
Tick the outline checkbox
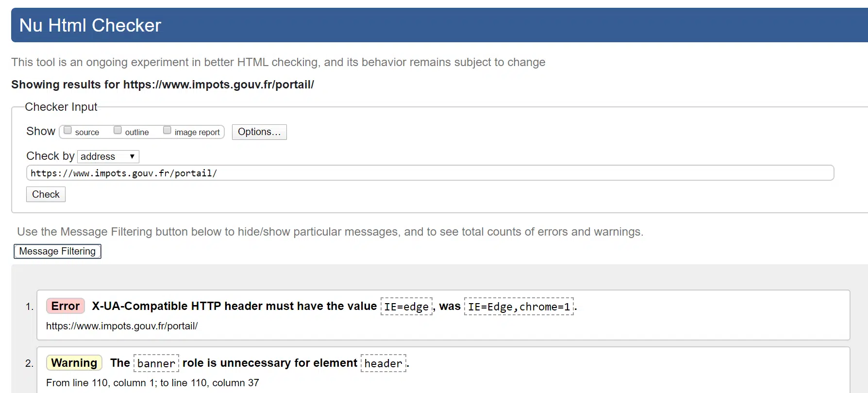pyautogui.click(x=117, y=130)
